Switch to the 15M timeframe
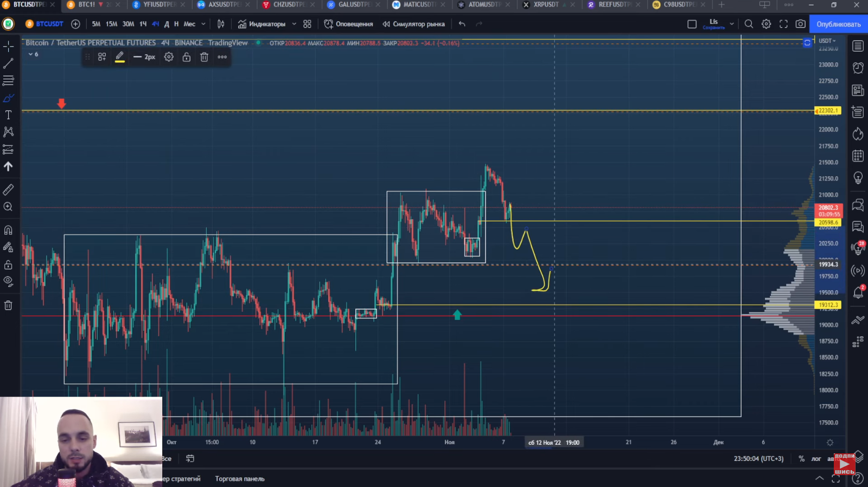The image size is (868, 487). click(111, 24)
